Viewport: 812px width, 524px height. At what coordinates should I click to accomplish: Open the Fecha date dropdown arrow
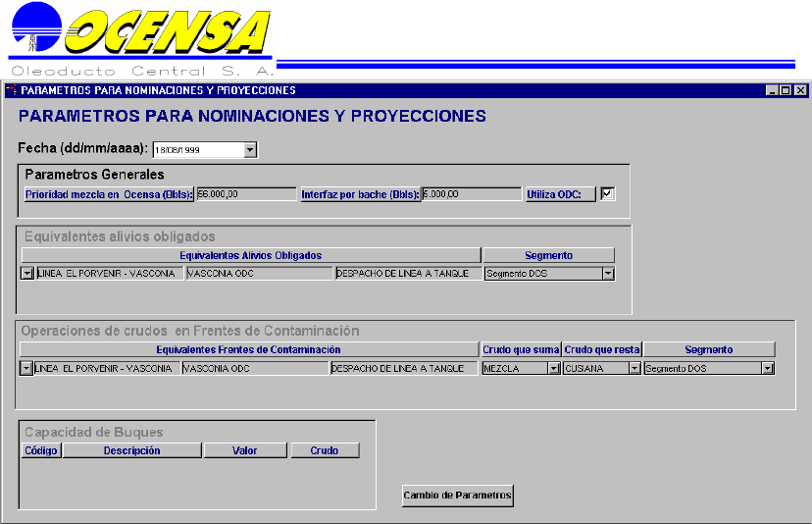[250, 150]
